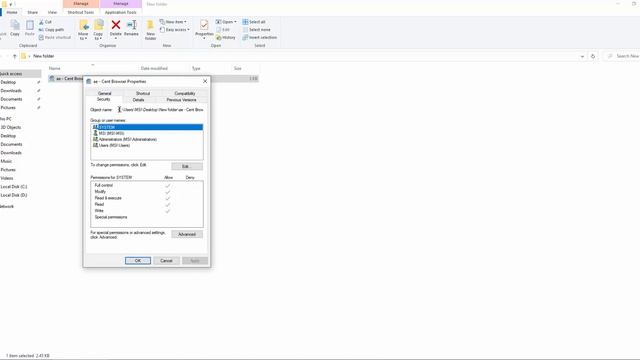
Task: Click the Edit button to change permissions
Action: 187,166
